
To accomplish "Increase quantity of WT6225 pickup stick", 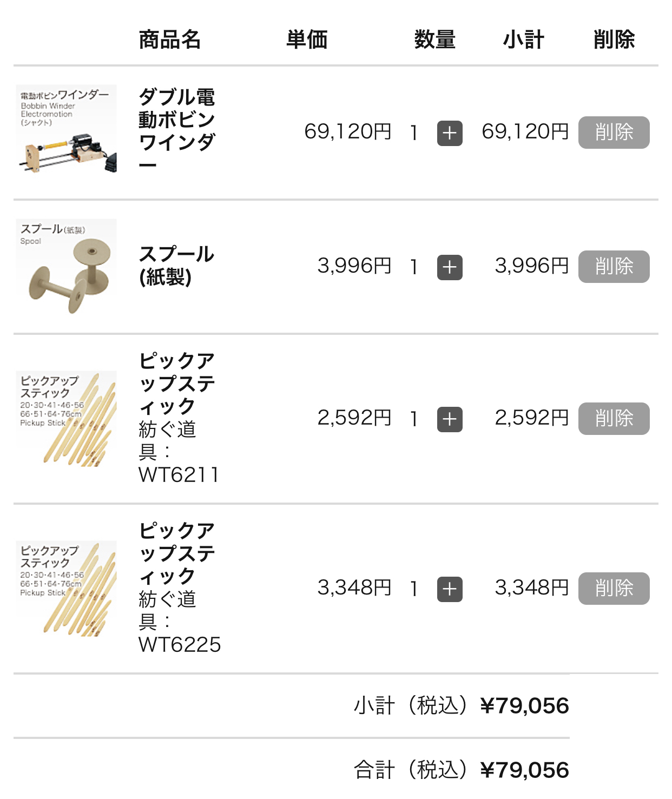I will point(450,589).
